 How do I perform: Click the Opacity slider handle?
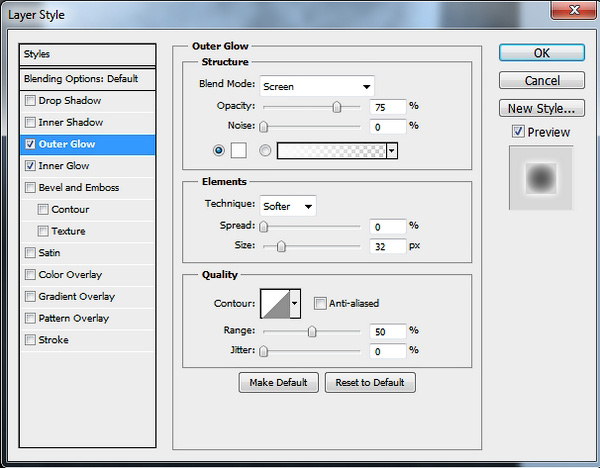pyautogui.click(x=337, y=107)
